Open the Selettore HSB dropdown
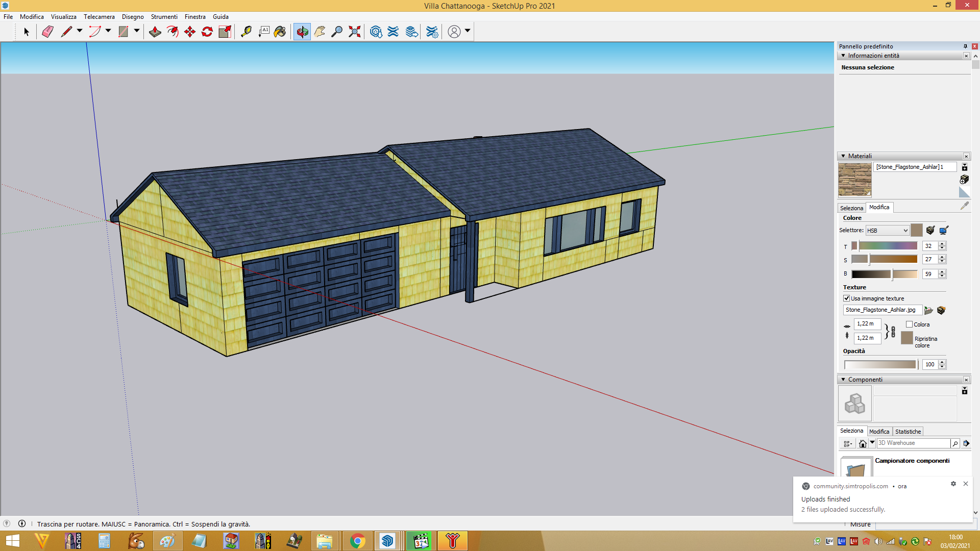Image resolution: width=980 pixels, height=551 pixels. [x=888, y=231]
